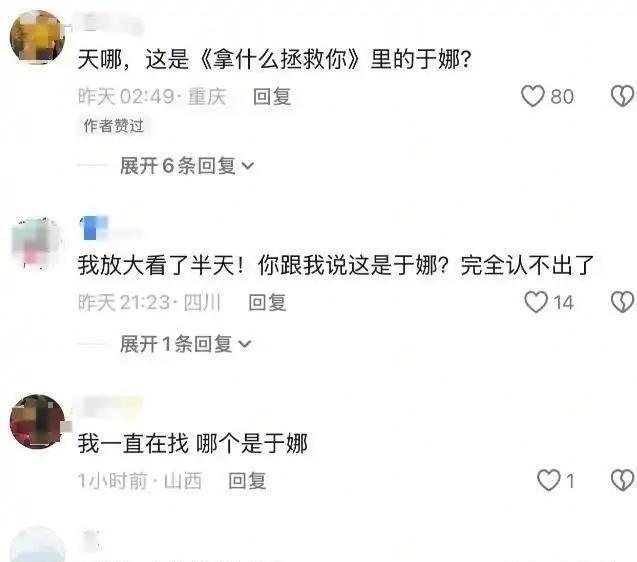This screenshot has height=562, width=637.
Task: Click the 作者赞过 badge
Action: pos(114,126)
